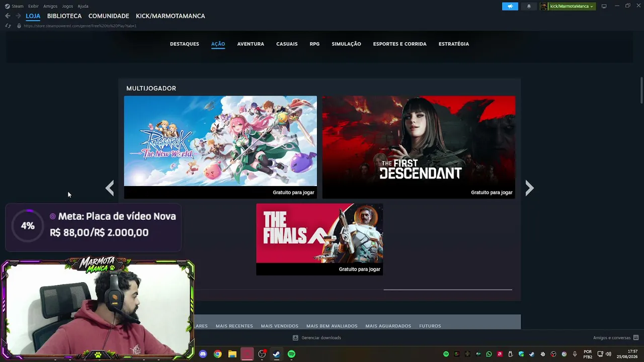Open Spotify from the taskbar
The width and height of the screenshot is (644, 362).
click(291, 354)
